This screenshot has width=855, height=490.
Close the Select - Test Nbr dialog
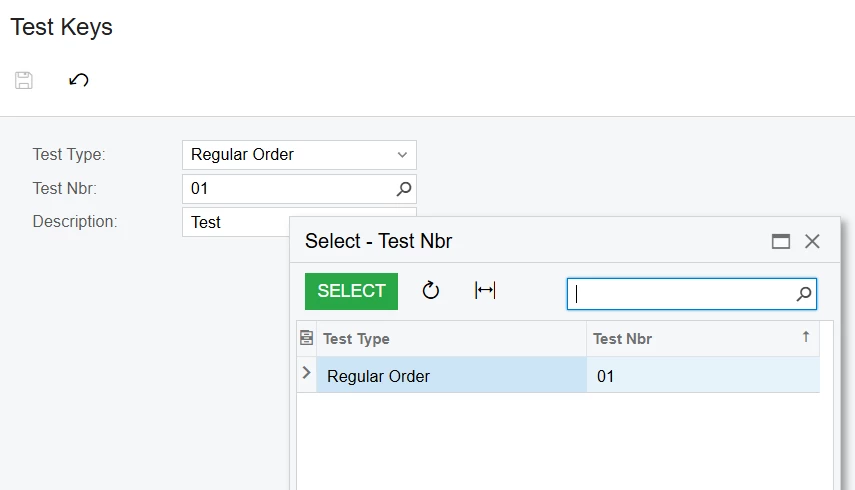(812, 241)
